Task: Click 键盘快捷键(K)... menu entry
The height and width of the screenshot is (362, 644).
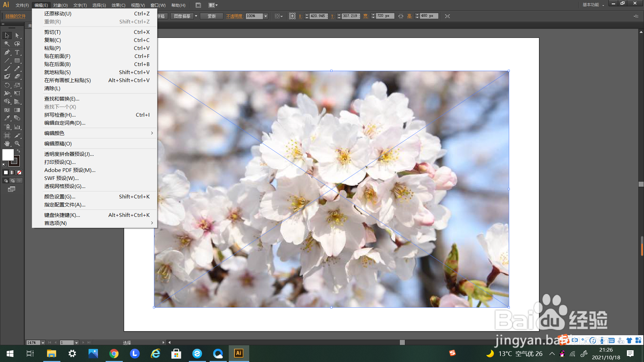Action: pos(62,215)
